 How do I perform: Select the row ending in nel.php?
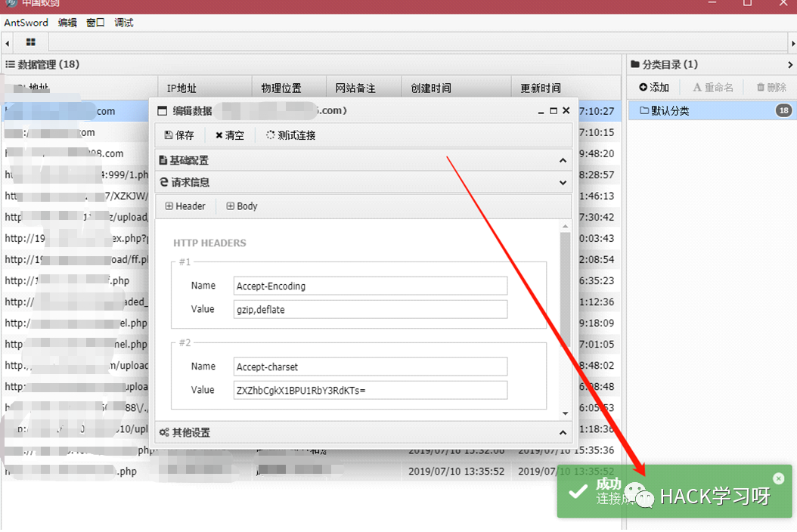[76, 344]
